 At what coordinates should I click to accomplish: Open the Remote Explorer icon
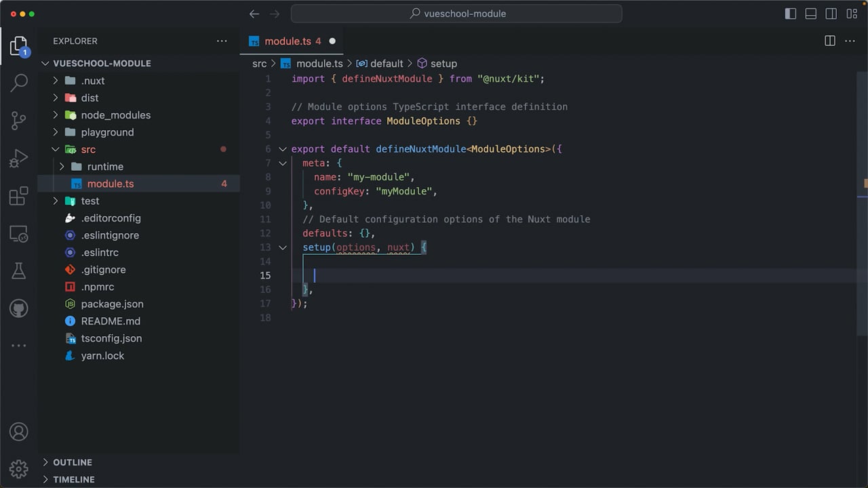tap(18, 234)
